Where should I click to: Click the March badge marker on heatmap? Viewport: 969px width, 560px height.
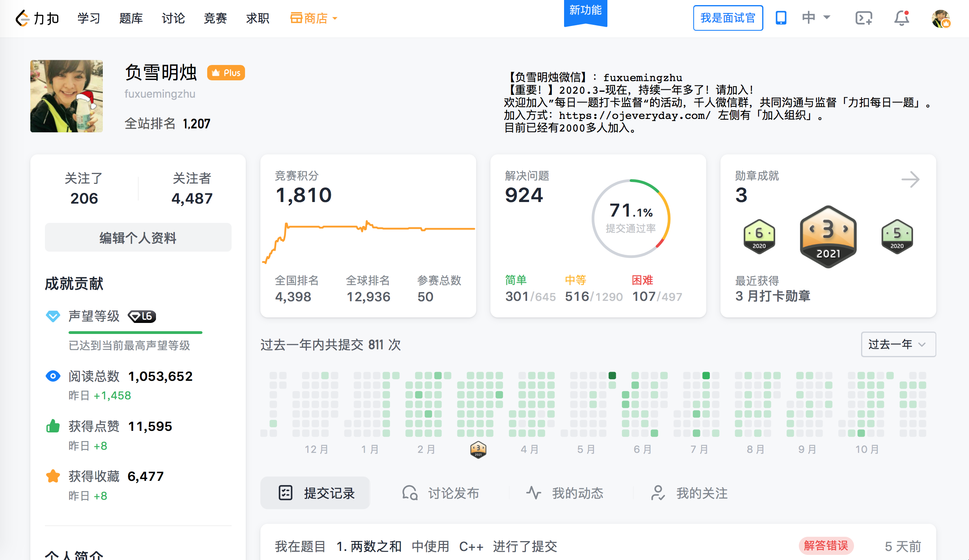point(478,449)
